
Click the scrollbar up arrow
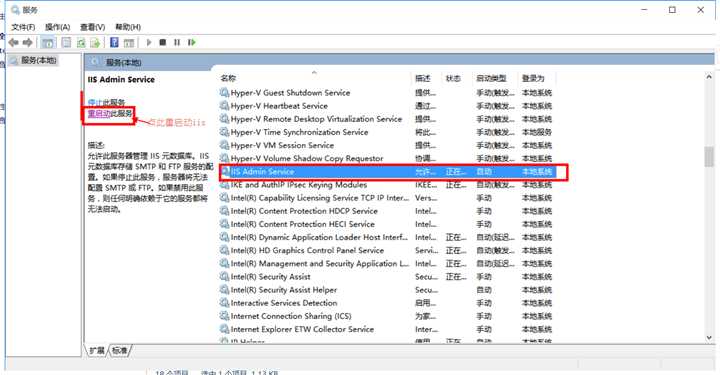[709, 78]
